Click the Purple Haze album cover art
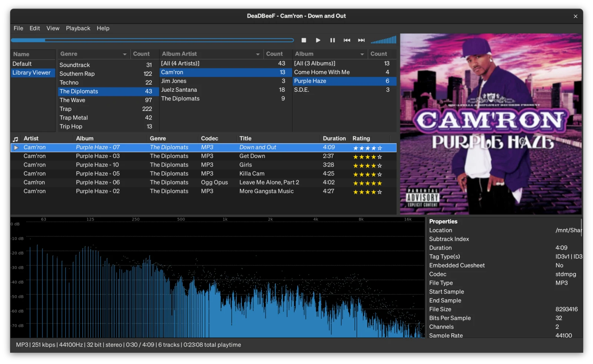593x364 pixels. click(x=491, y=124)
